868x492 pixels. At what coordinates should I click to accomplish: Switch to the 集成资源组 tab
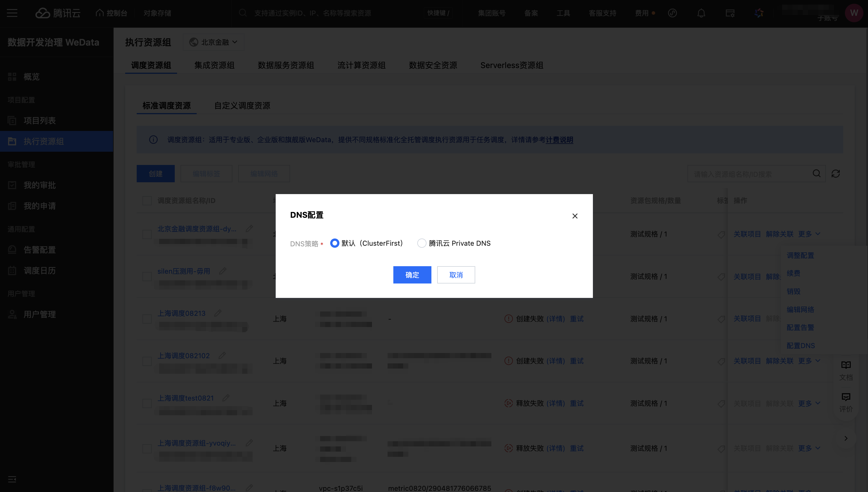click(x=214, y=65)
